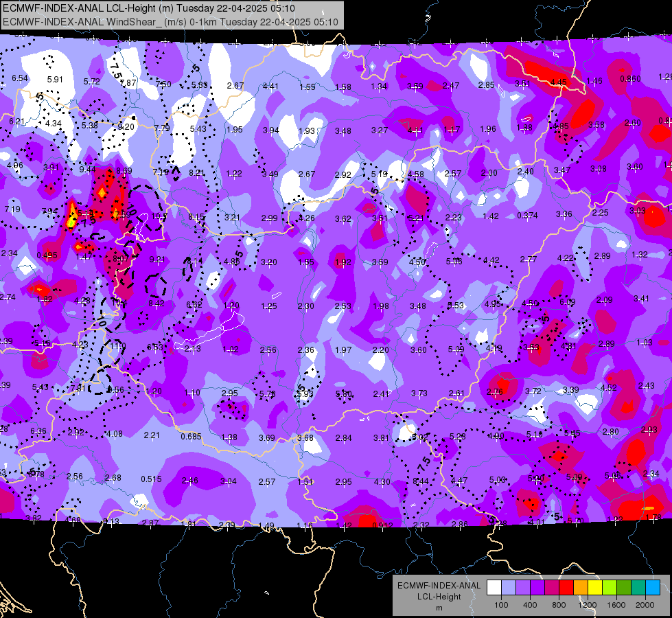
Task: Click the wind shear value '3.04'
Action: [x=229, y=481]
